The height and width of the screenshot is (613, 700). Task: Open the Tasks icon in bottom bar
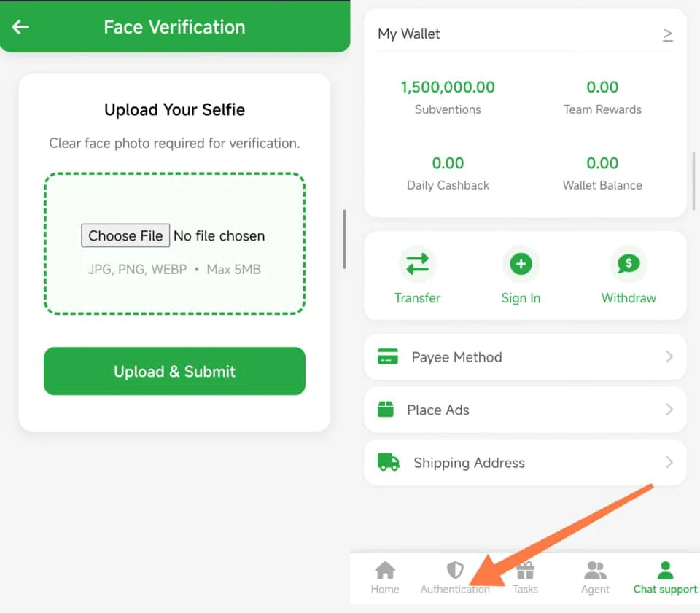pyautogui.click(x=525, y=569)
